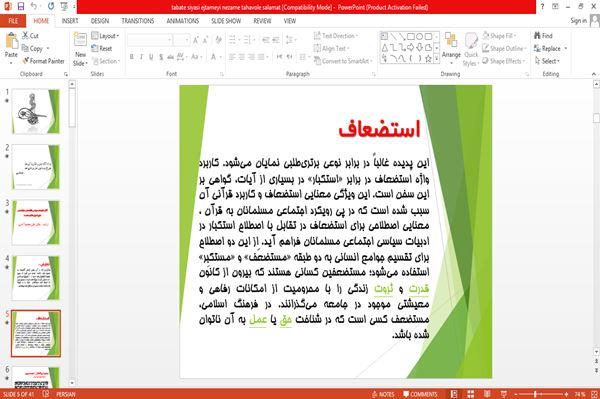The height and width of the screenshot is (399, 600).
Task: Open COMMENTS pane from status bar
Action: [x=420, y=394]
